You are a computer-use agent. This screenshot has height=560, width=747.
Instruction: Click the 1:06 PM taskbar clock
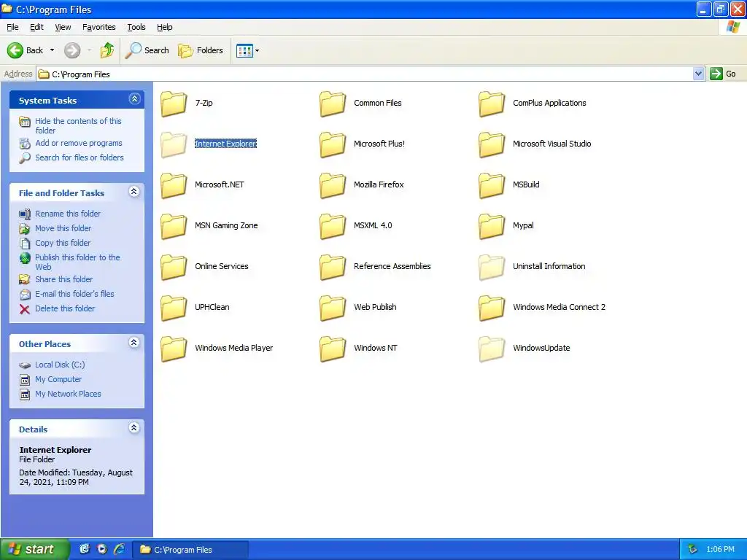(720, 550)
